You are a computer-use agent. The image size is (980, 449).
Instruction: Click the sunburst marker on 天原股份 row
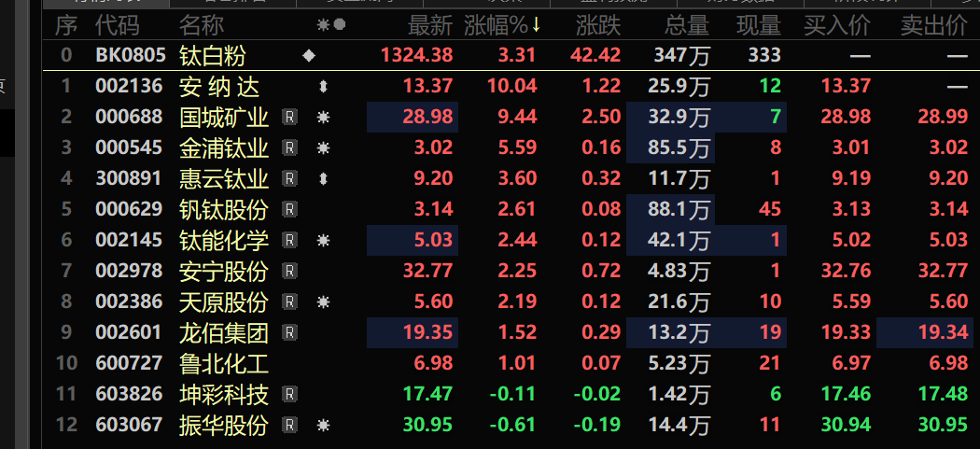click(x=324, y=302)
